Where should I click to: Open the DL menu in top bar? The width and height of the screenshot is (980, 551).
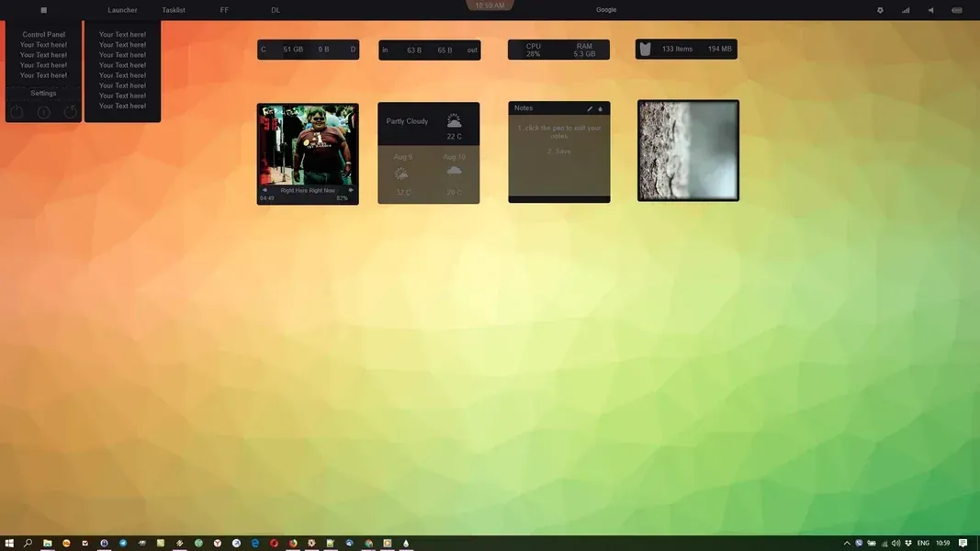click(276, 10)
